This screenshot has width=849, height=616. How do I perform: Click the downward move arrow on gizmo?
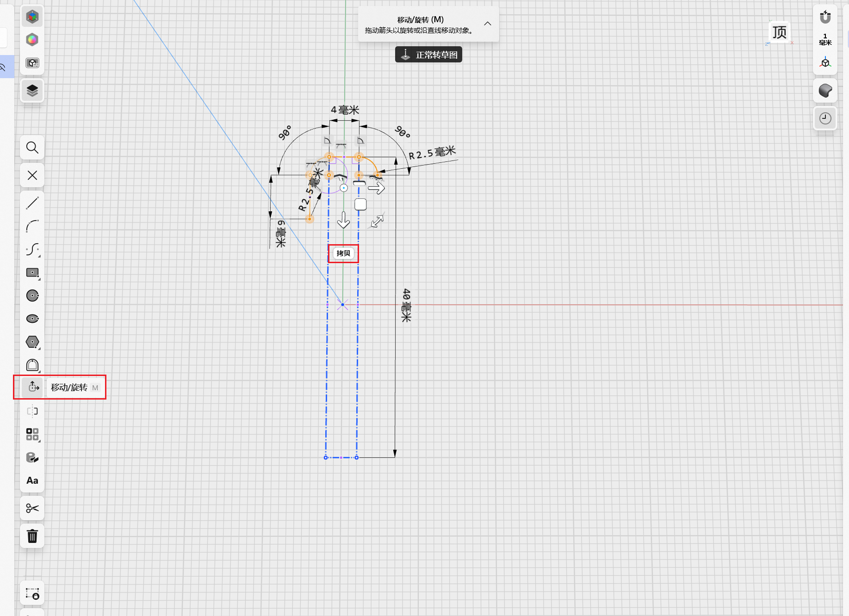pos(343,220)
